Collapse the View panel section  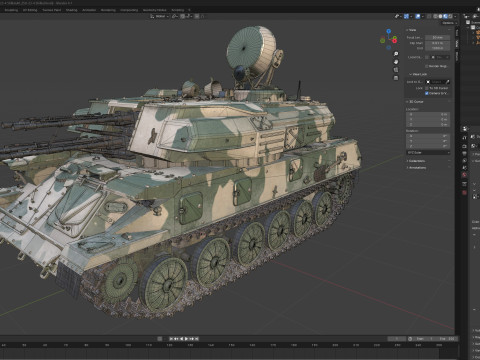click(412, 30)
